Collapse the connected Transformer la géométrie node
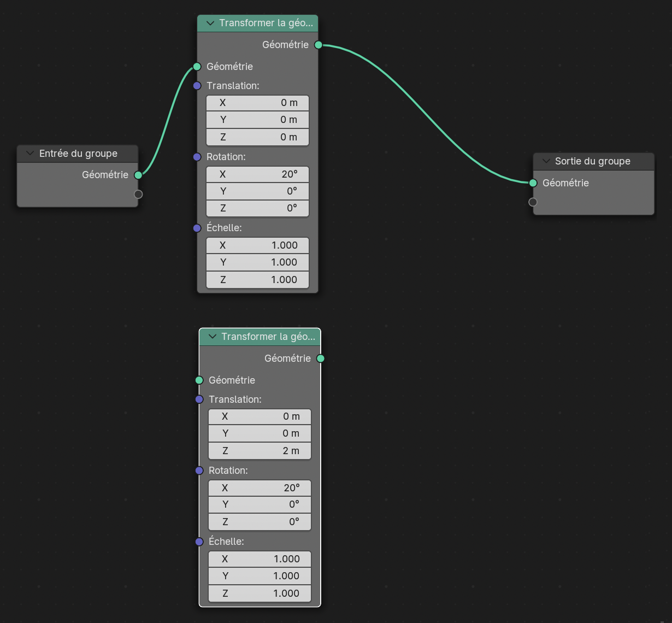Viewport: 672px width, 623px height. coord(210,23)
